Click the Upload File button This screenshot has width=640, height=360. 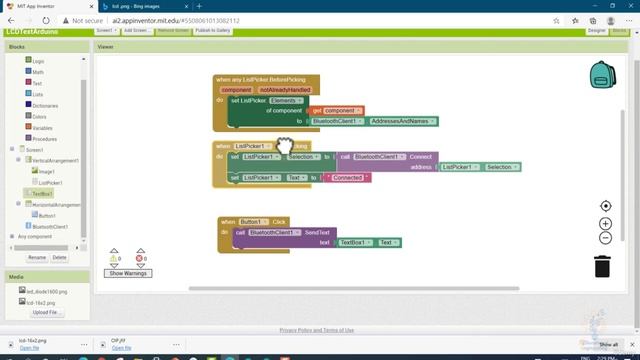pyautogui.click(x=47, y=312)
